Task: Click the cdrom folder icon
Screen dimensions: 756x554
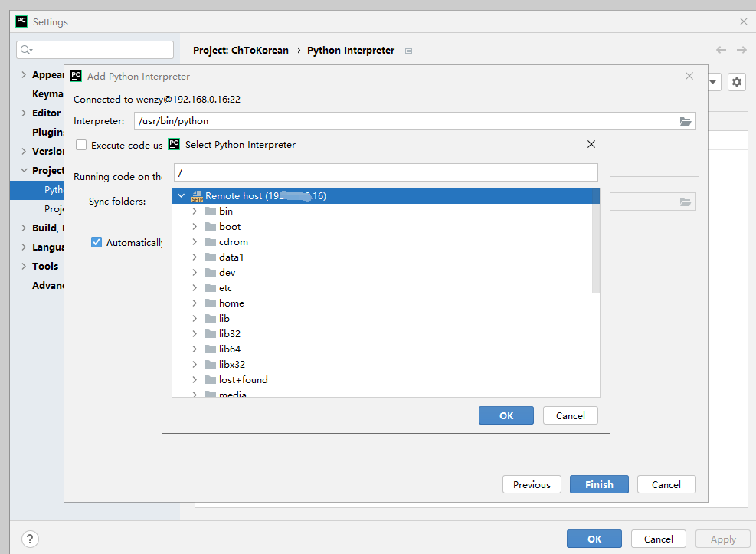Action: tap(210, 241)
